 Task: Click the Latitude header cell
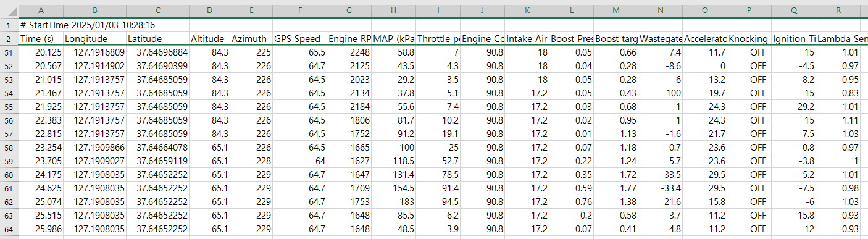(157, 39)
